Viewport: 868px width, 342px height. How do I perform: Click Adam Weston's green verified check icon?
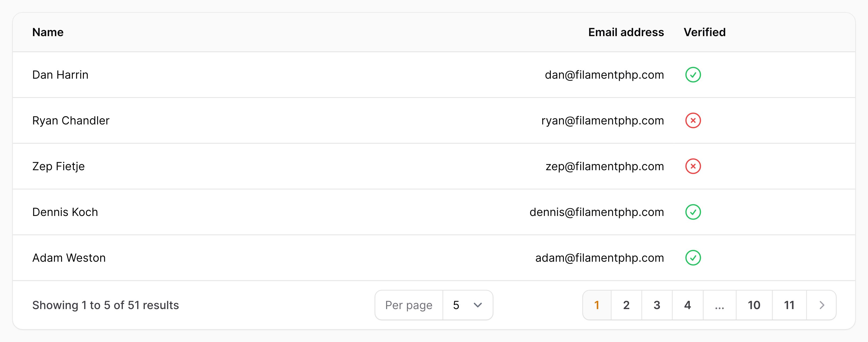point(693,258)
